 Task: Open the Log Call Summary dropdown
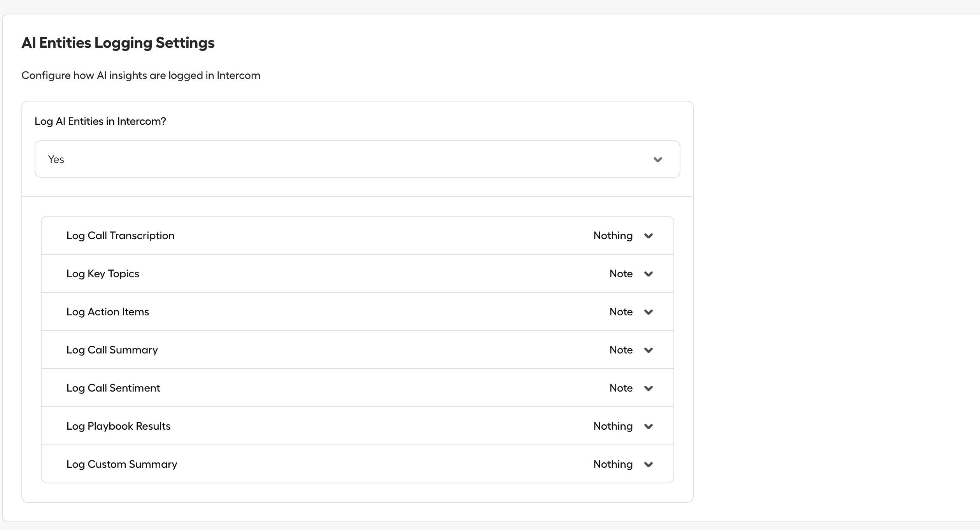coord(631,350)
